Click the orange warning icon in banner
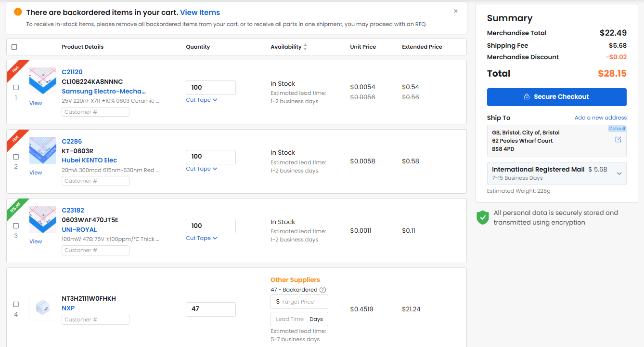Image resolution: width=644 pixels, height=347 pixels. [x=18, y=12]
